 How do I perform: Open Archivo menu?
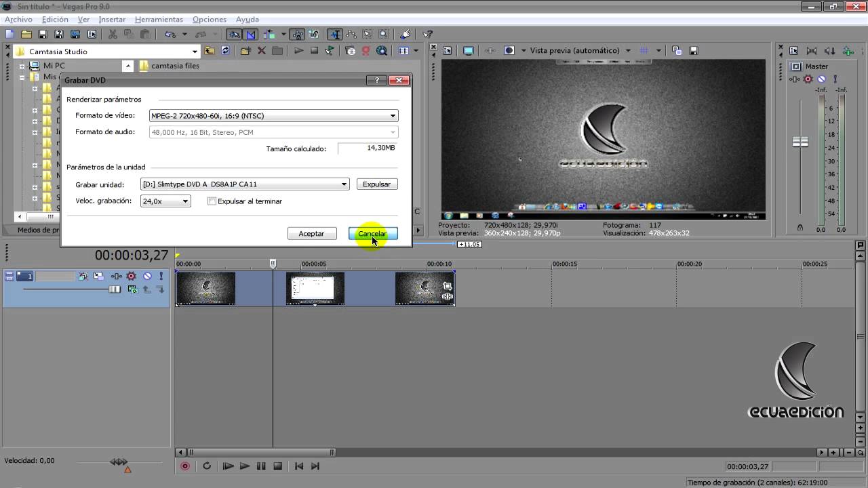click(18, 20)
